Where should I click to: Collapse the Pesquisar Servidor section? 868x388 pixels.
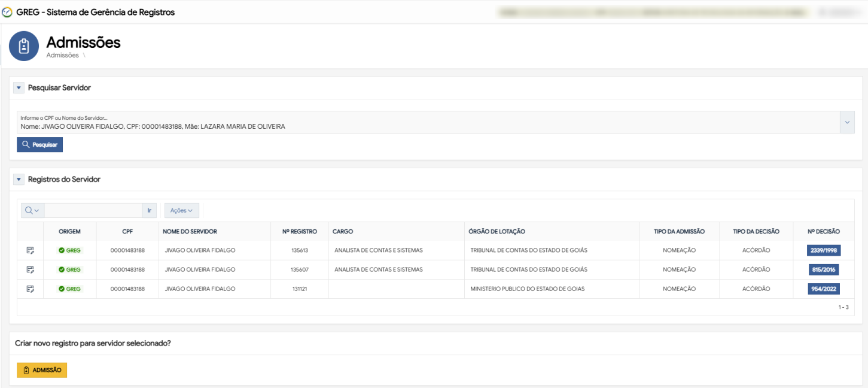pyautogui.click(x=19, y=88)
